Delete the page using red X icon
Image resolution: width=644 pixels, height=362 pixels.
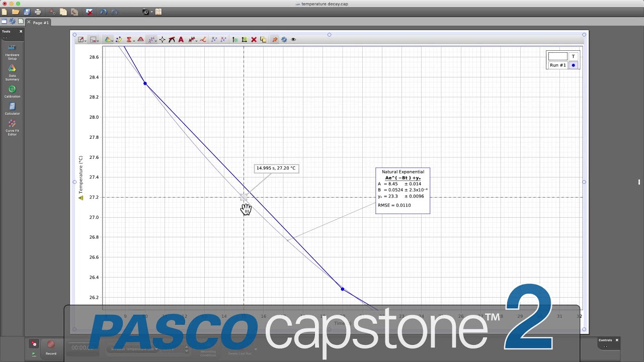(x=90, y=12)
